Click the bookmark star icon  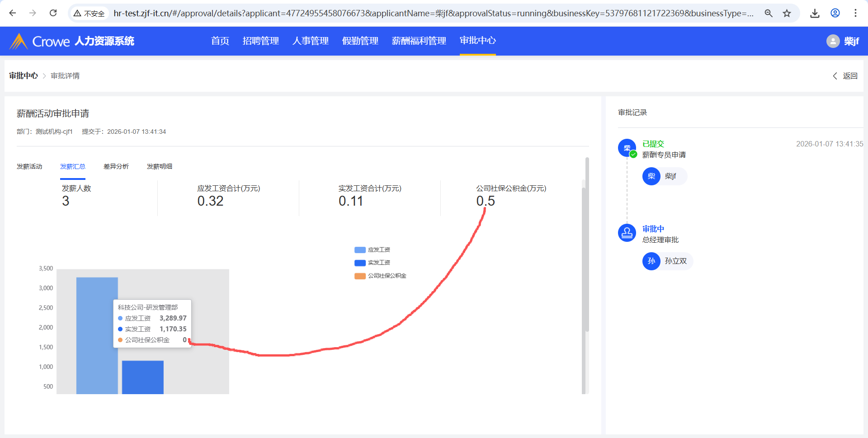(787, 13)
